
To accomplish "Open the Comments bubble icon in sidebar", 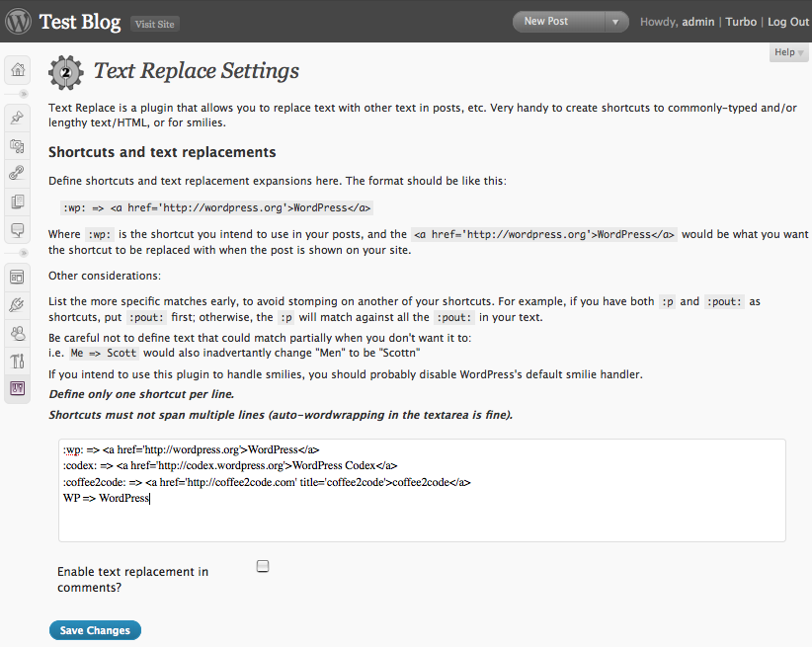I will 18,229.
